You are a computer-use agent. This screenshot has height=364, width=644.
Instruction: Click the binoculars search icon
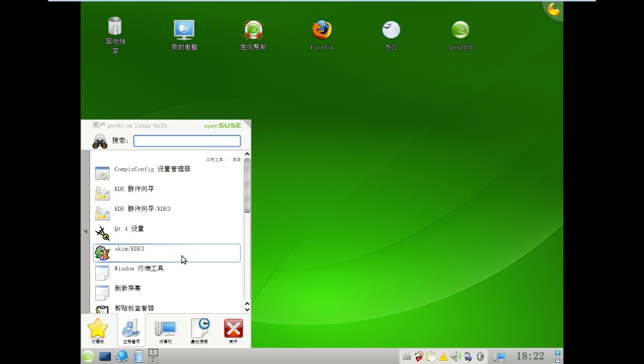(100, 141)
